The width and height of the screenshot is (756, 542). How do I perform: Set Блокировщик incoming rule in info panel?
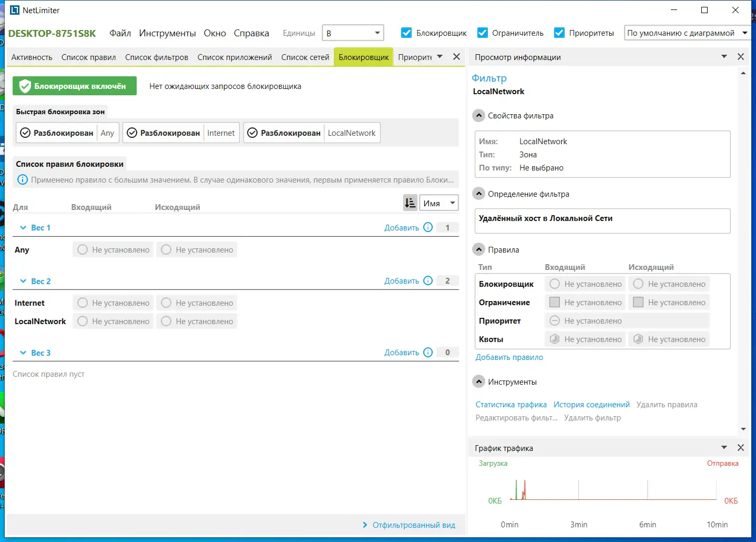[585, 284]
